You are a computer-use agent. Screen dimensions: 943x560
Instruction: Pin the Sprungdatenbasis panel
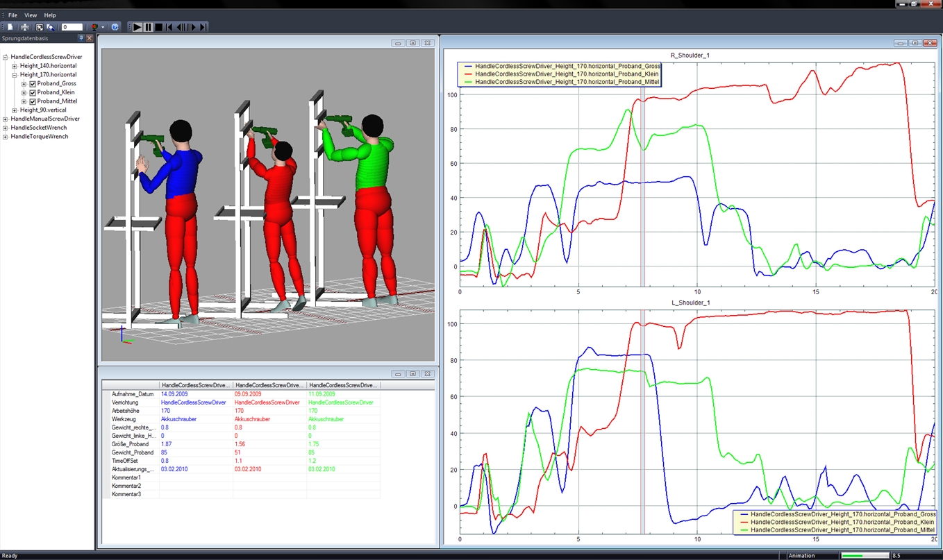point(81,38)
